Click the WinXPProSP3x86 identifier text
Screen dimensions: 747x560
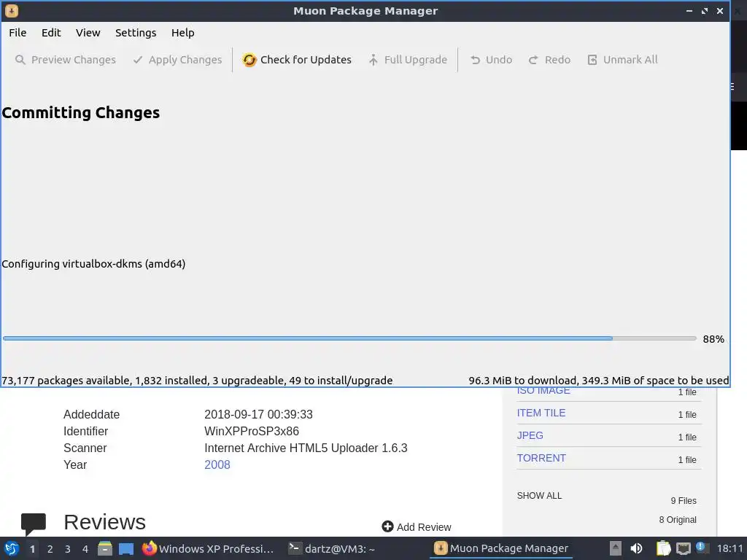(x=252, y=432)
